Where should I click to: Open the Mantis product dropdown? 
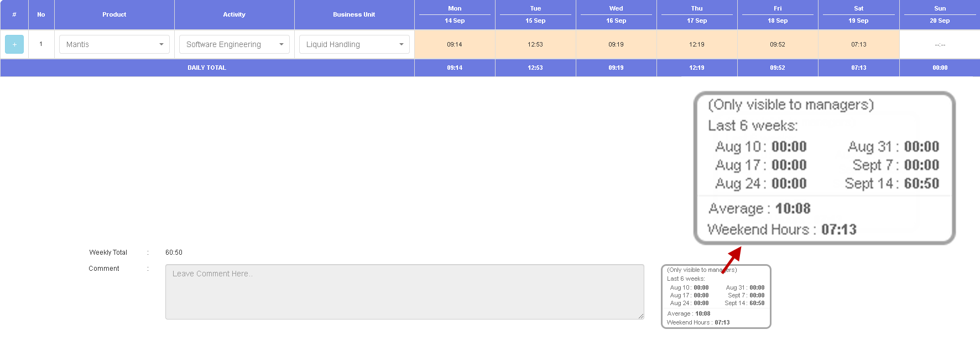click(x=114, y=44)
